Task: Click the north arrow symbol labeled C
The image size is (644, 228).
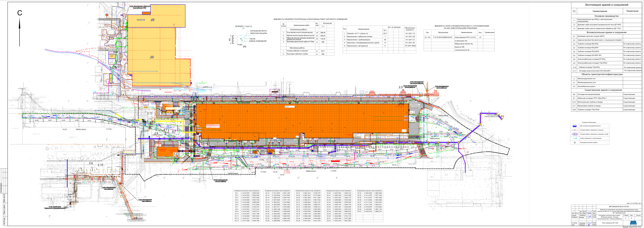Action: 20,28
